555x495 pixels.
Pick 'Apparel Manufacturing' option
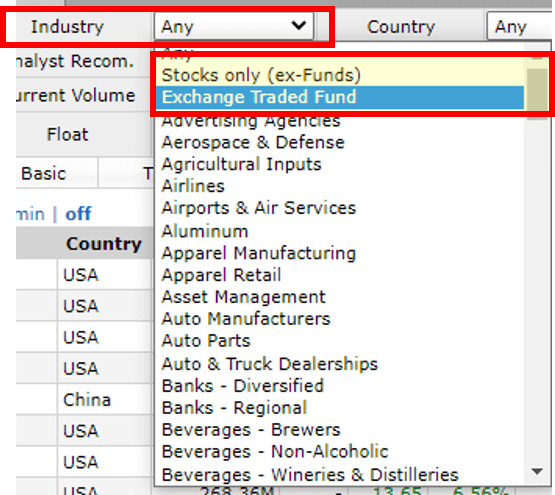pos(340,254)
